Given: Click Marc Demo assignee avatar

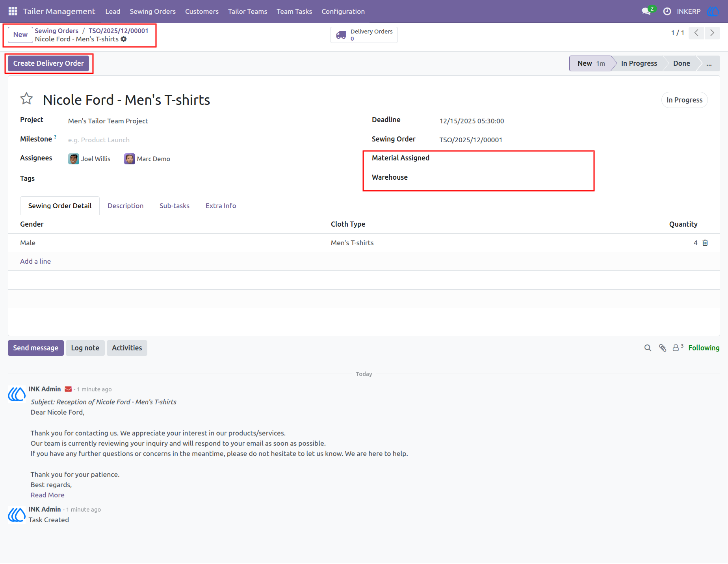Looking at the screenshot, I should (x=130, y=159).
